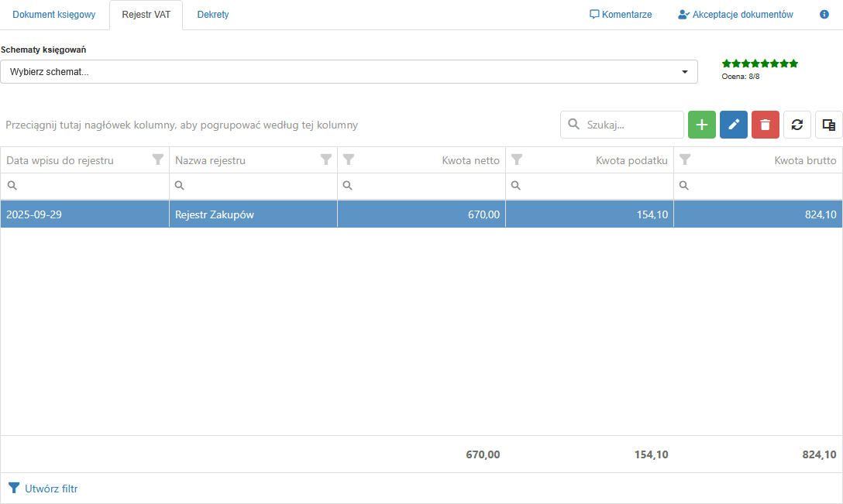The width and height of the screenshot is (843, 504).
Task: Open filter for Kwota netto column
Action: 349,160
